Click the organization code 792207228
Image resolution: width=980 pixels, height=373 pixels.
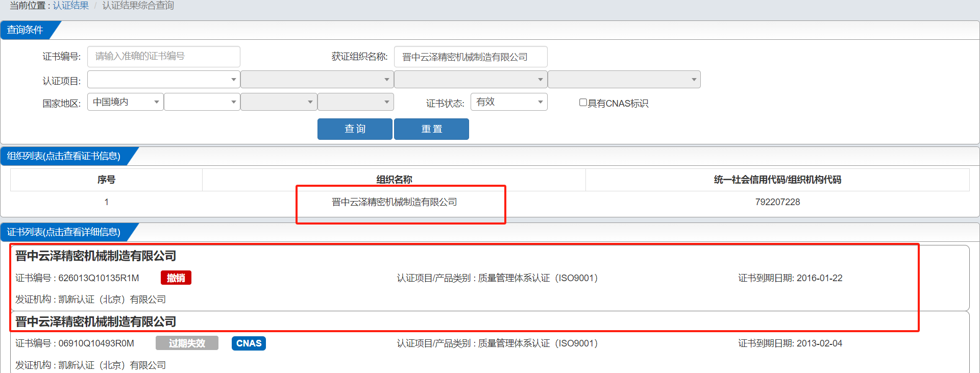[777, 202]
